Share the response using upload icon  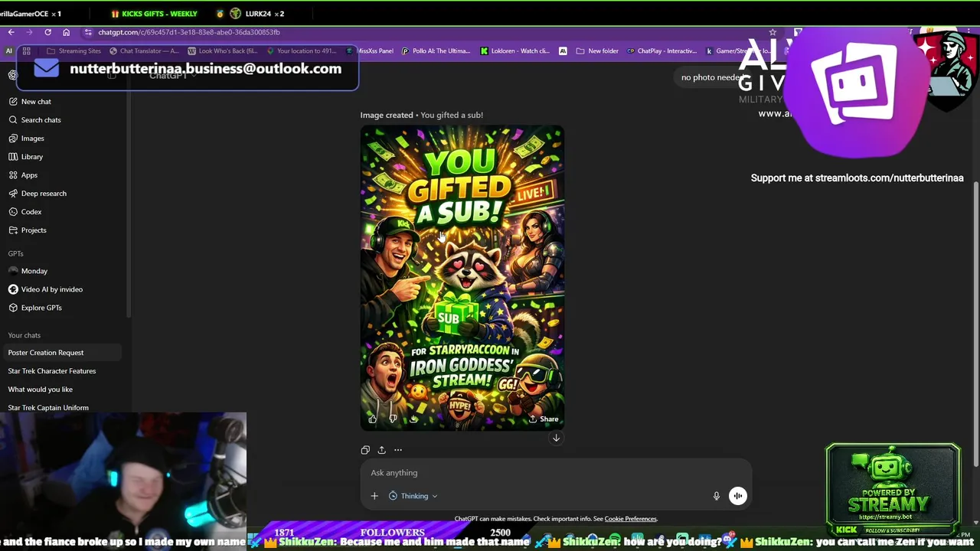pos(381,450)
